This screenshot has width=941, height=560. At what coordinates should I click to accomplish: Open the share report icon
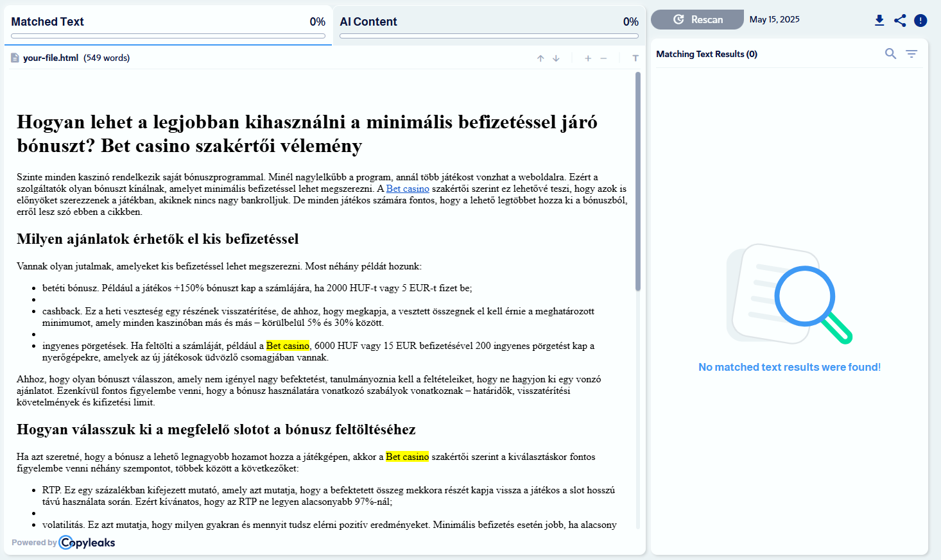pos(900,21)
